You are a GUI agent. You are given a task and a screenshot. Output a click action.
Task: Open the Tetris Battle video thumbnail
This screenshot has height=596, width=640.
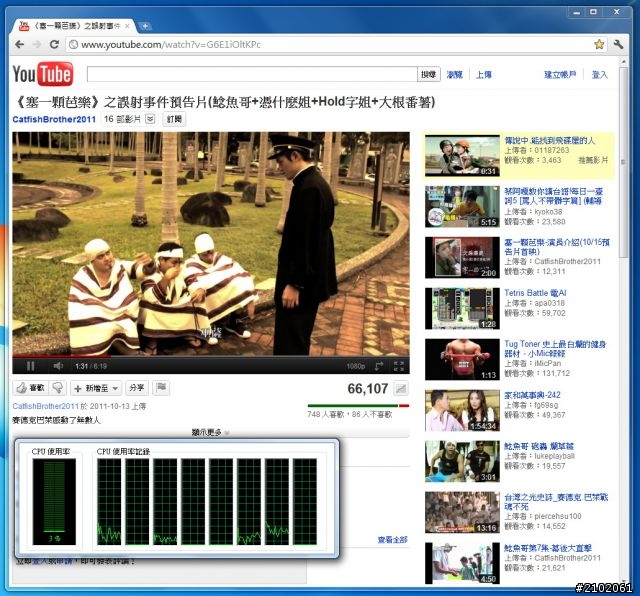[462, 308]
